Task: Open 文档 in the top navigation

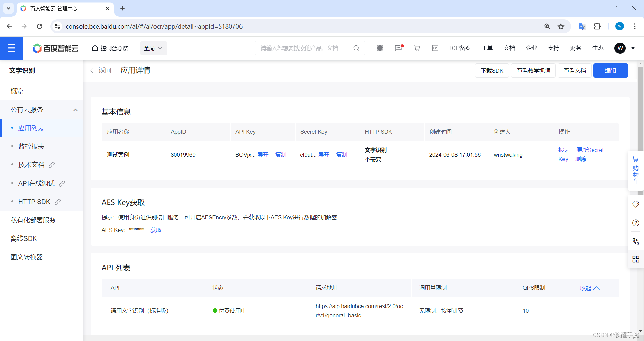Action: (x=509, y=48)
